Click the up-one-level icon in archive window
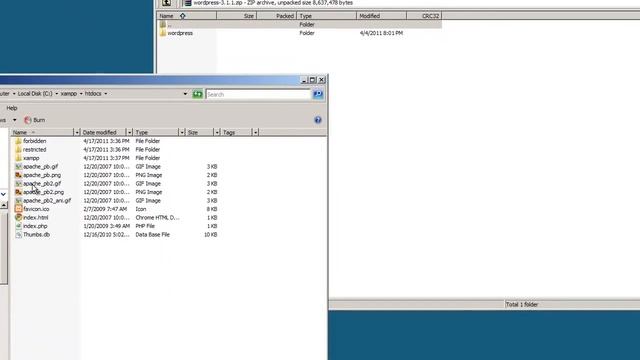Screen dimensions: 640x360 pos(166,3)
